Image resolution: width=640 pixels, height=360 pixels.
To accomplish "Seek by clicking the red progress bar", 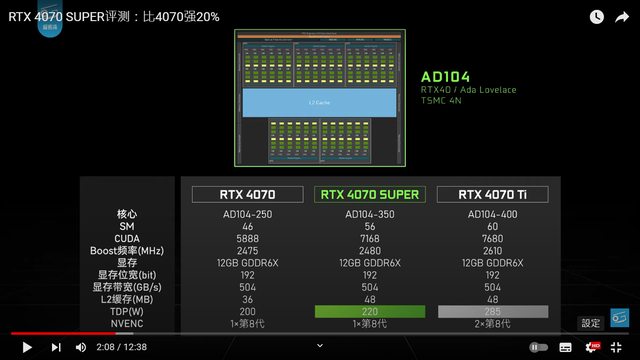I will click(63, 333).
